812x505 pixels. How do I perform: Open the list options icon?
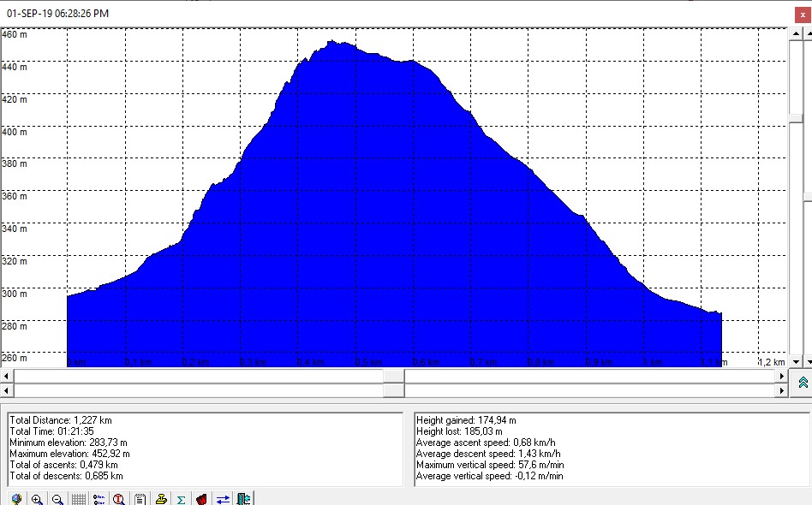(99, 499)
